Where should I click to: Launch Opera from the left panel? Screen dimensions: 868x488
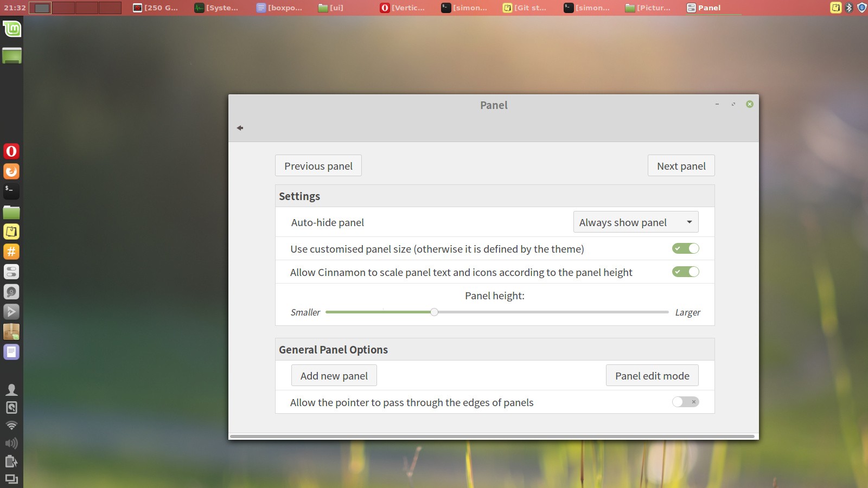[x=11, y=151]
